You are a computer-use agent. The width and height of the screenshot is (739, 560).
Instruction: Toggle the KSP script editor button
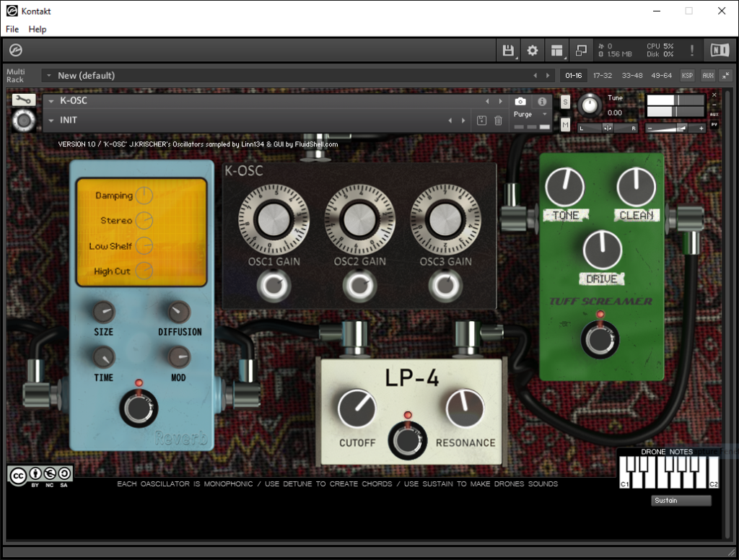pyautogui.click(x=687, y=76)
